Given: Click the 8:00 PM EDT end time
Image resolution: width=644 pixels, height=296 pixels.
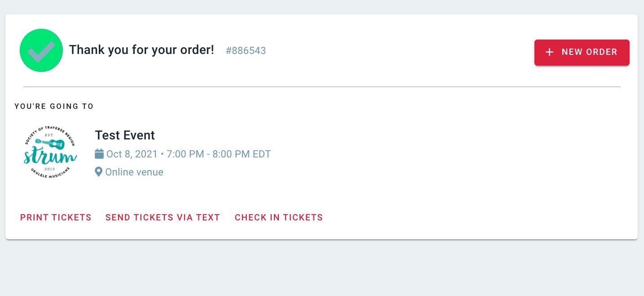Looking at the screenshot, I should 242,154.
